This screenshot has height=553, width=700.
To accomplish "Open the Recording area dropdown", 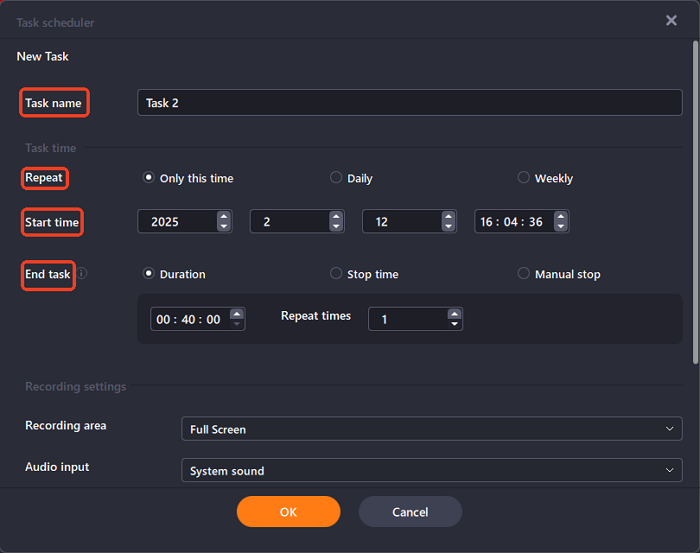I will pos(432,429).
